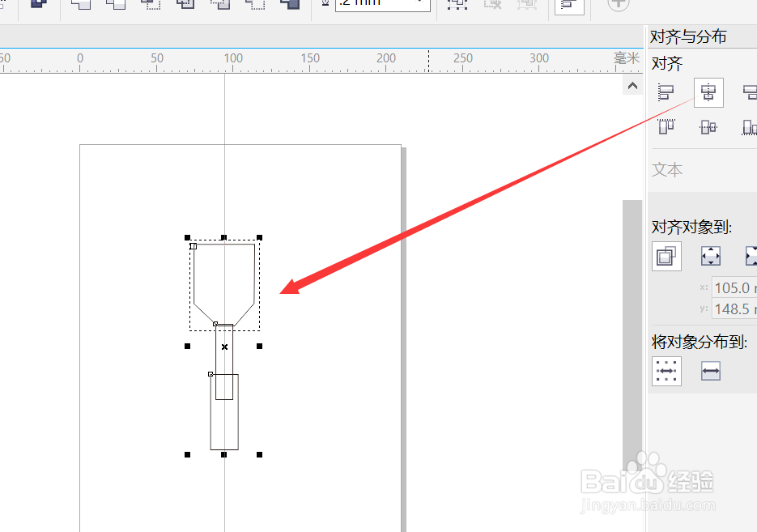Screen dimensions: 757x532
Task: Open quick customize plus button
Action: click(618, 3)
